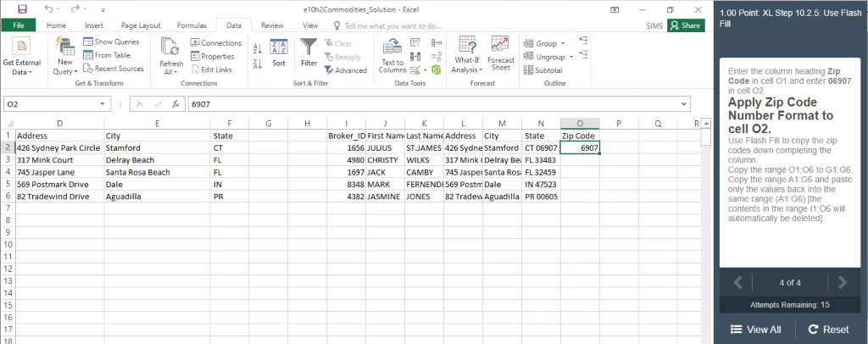Switch to the Insert tab
Viewport: 868px width, 344px height.
93,25
